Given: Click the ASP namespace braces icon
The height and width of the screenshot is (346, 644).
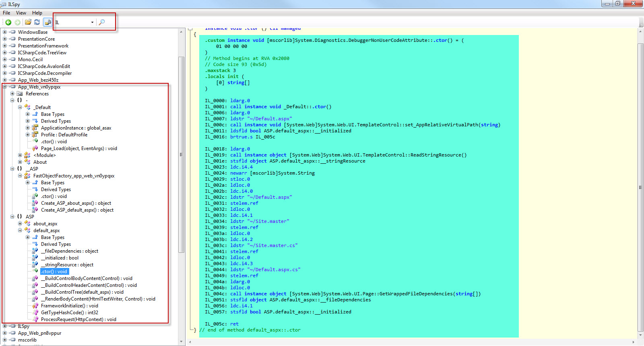Looking at the screenshot, I should pyautogui.click(x=19, y=216).
